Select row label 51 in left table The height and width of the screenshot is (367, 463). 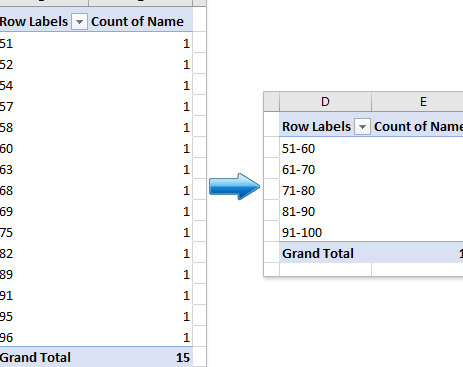(6, 44)
